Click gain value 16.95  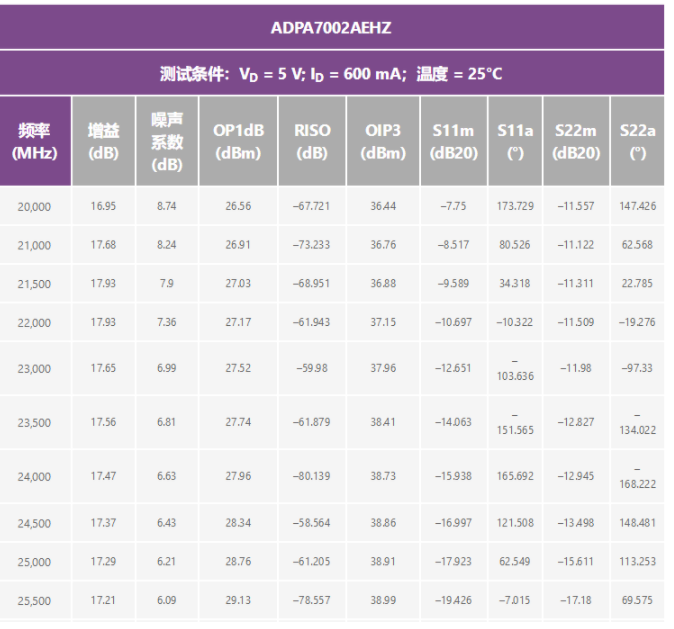[x=103, y=206]
